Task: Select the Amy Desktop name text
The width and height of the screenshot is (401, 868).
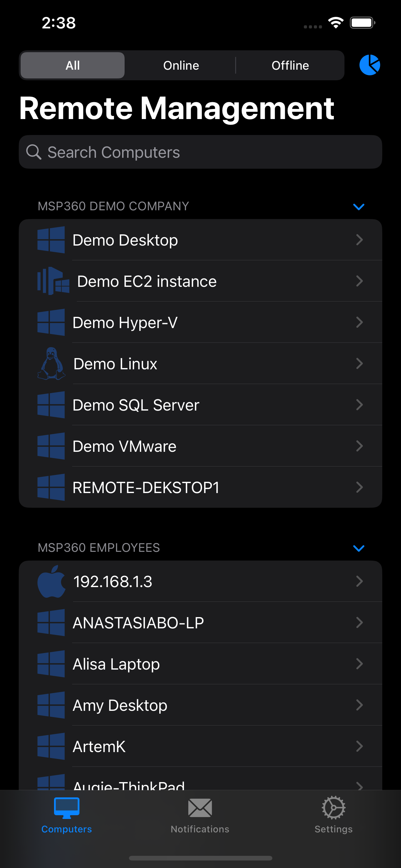Action: 120,706
